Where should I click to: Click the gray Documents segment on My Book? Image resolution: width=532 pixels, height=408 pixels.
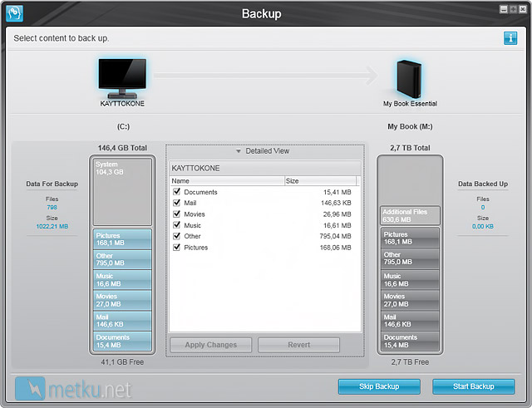coord(410,341)
